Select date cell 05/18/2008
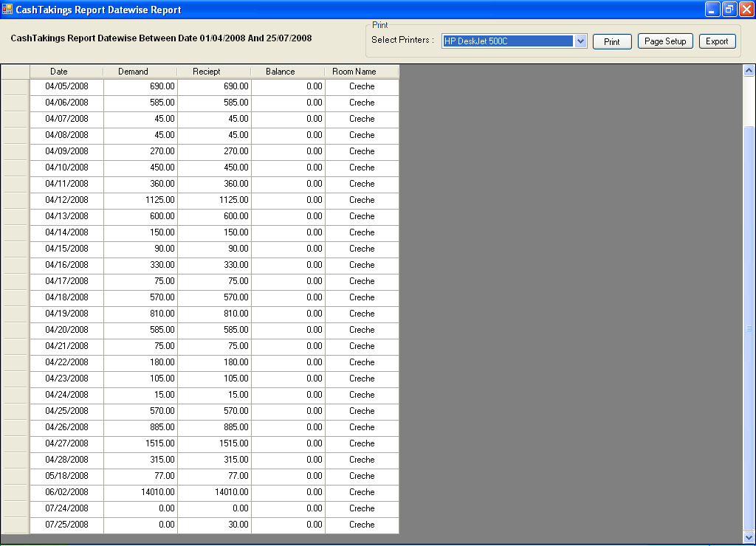 click(x=66, y=476)
